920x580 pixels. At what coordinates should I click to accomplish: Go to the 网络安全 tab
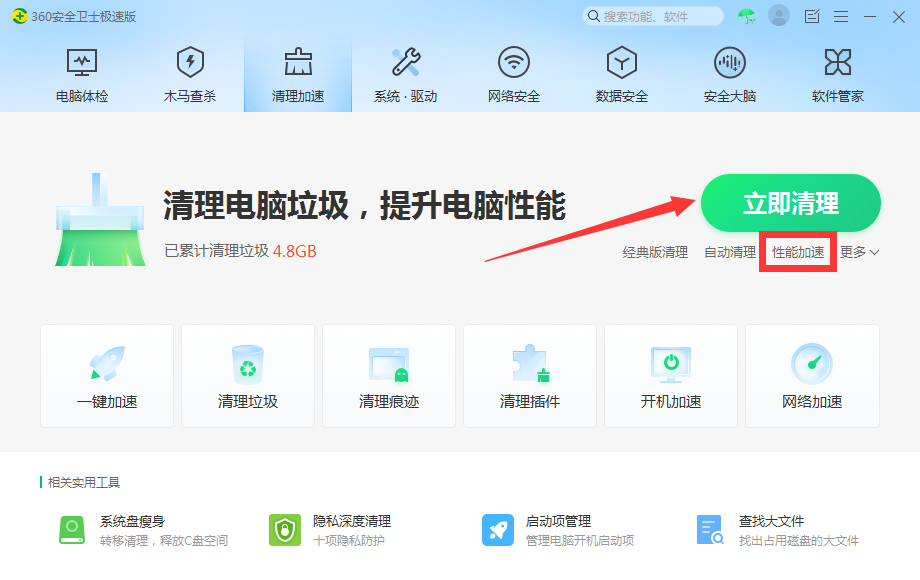coord(514,75)
